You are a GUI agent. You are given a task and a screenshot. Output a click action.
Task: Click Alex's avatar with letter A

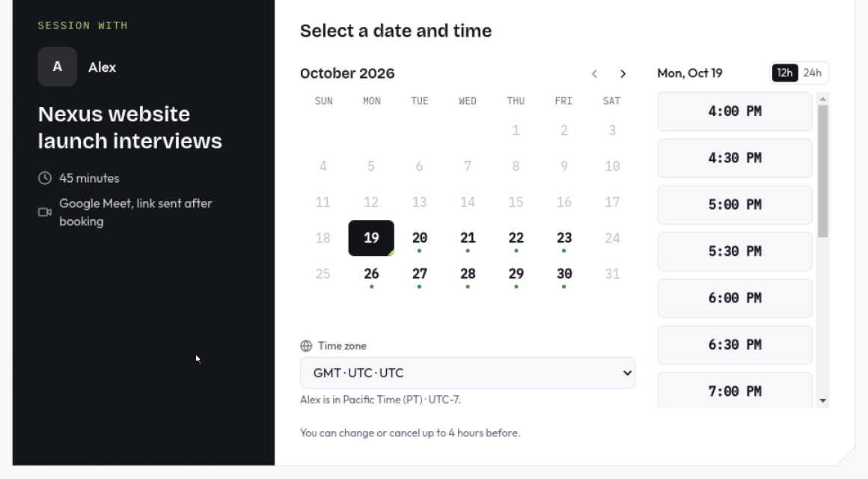pos(57,67)
